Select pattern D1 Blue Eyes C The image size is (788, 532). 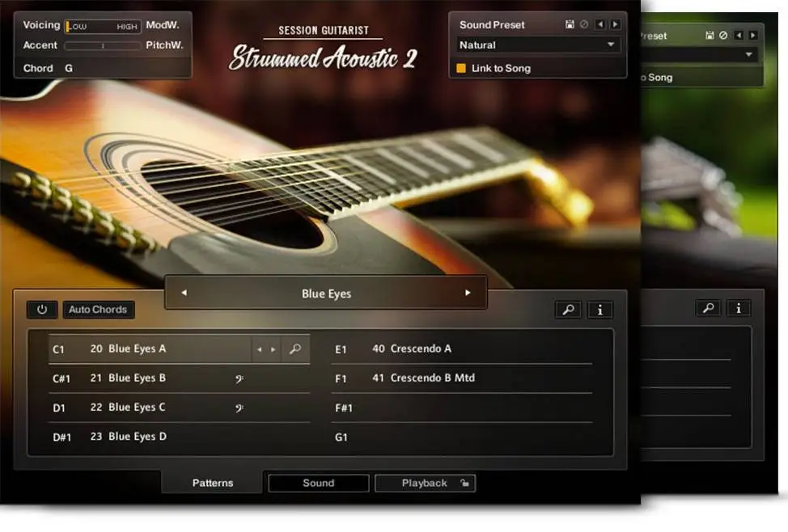pos(180,407)
